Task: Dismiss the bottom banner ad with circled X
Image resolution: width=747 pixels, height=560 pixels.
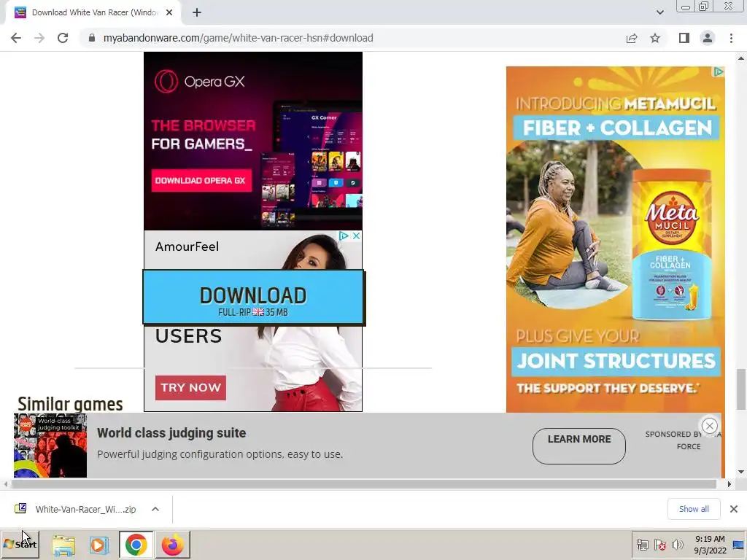Action: click(709, 426)
